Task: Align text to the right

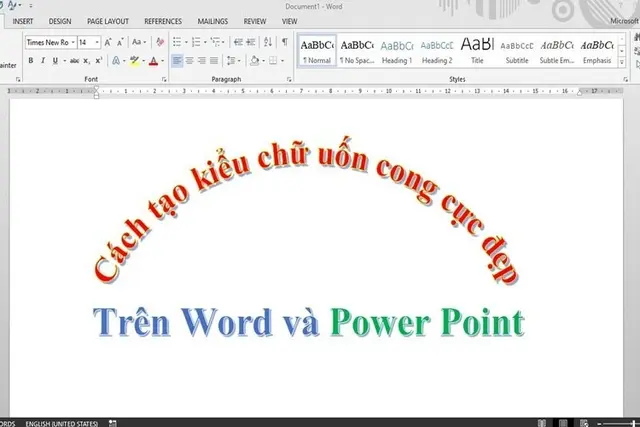Action: (202, 61)
